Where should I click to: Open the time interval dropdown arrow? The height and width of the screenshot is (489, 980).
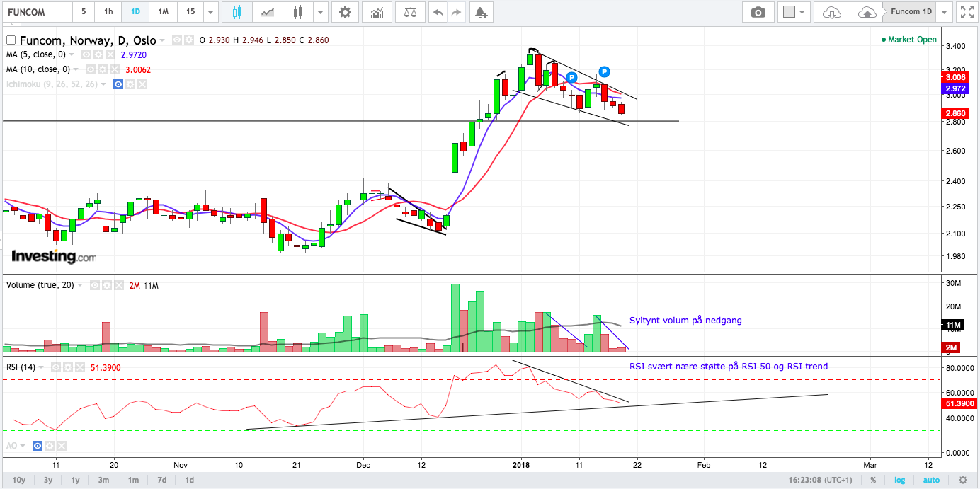click(x=210, y=12)
